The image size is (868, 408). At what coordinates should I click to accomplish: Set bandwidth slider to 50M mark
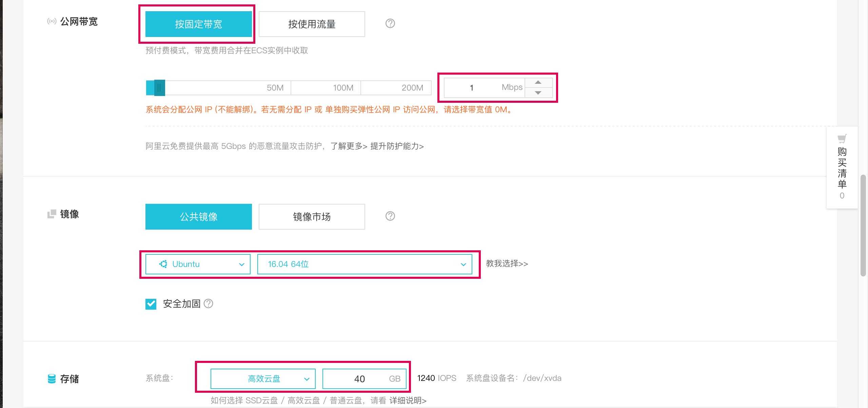click(275, 88)
